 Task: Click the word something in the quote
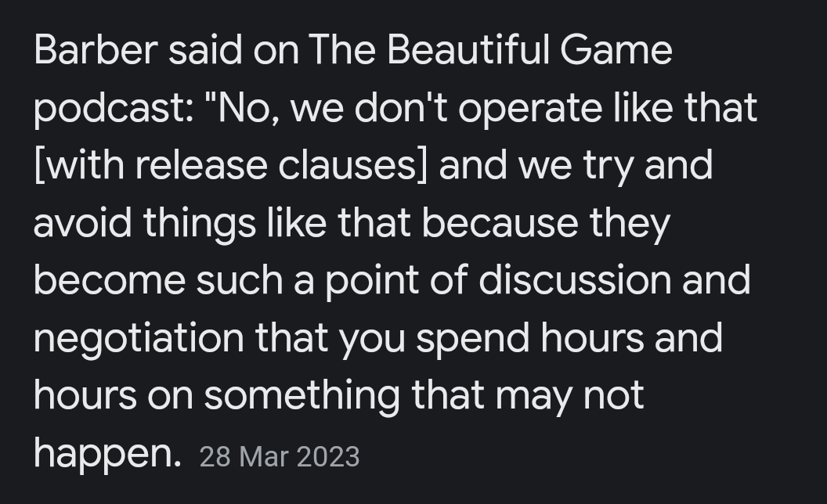(x=302, y=396)
